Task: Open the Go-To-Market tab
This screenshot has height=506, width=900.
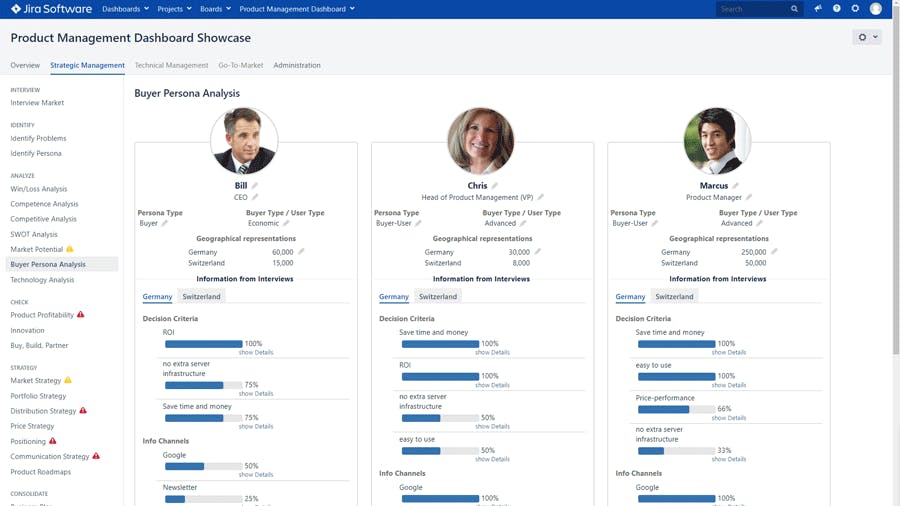Action: (x=241, y=65)
